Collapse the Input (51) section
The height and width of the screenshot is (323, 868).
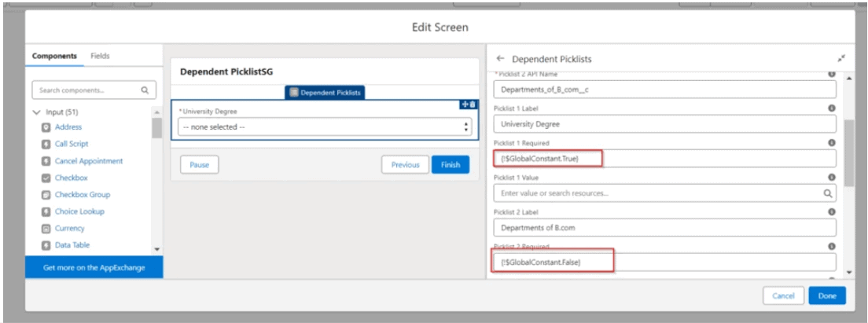36,112
